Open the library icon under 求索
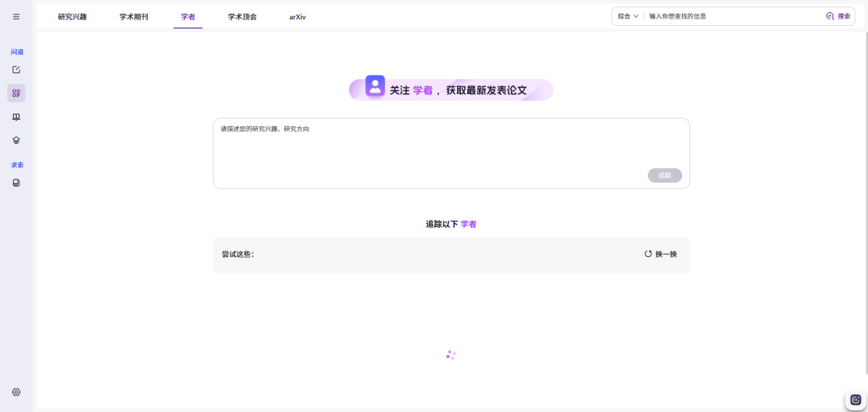This screenshot has width=868, height=412. (x=16, y=183)
